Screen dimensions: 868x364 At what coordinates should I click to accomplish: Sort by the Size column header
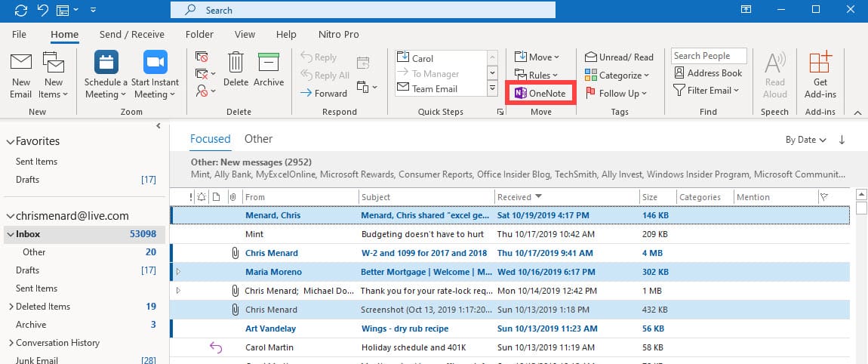657,197
